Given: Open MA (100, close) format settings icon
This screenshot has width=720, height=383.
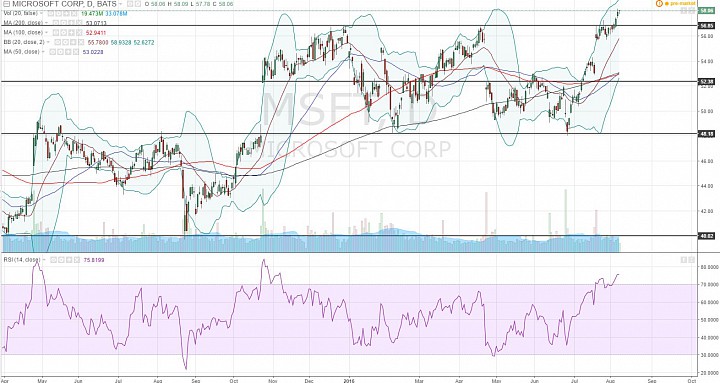Looking at the screenshot, I should click(x=63, y=33).
